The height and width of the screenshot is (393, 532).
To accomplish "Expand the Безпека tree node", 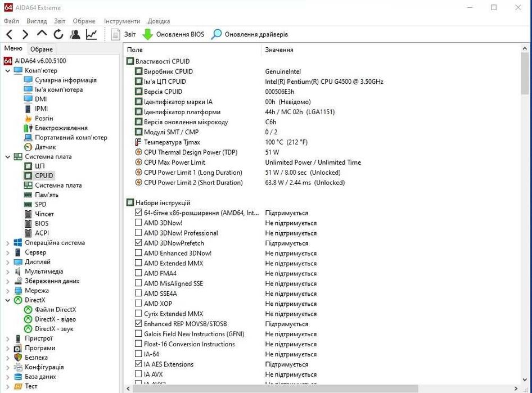I will pyautogui.click(x=7, y=358).
